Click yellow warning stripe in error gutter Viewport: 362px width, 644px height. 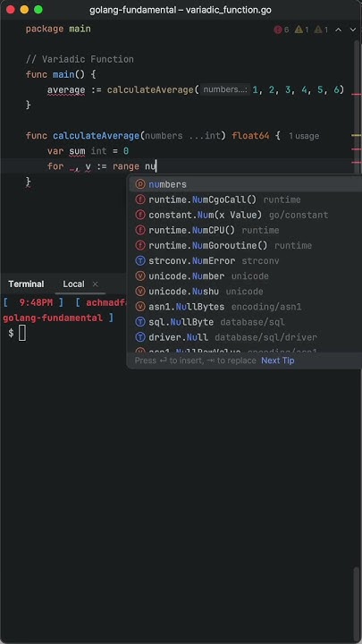[356, 135]
